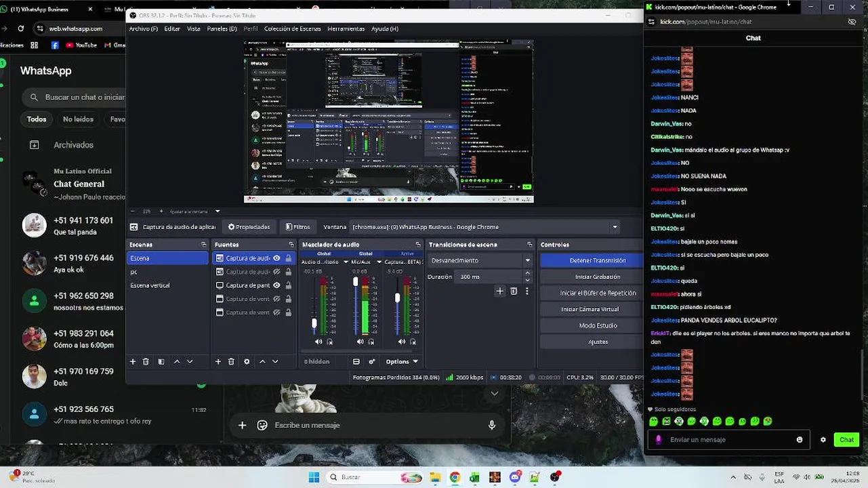Screen dimensions: 868x488
Task: Select the Escena scene in OBS
Action: (167, 258)
